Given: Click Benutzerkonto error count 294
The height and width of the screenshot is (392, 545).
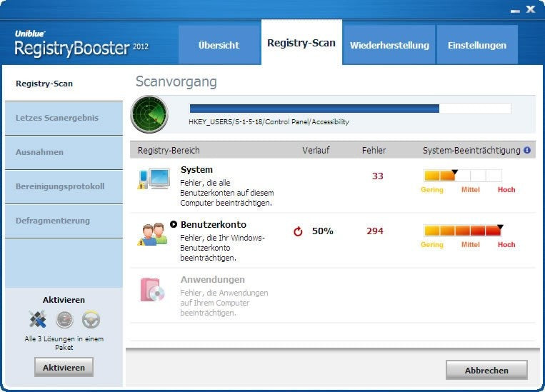Looking at the screenshot, I should tap(375, 231).
